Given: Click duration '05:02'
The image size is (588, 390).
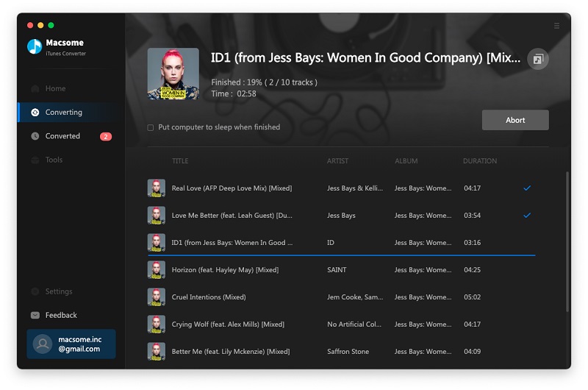Looking at the screenshot, I should [472, 297].
